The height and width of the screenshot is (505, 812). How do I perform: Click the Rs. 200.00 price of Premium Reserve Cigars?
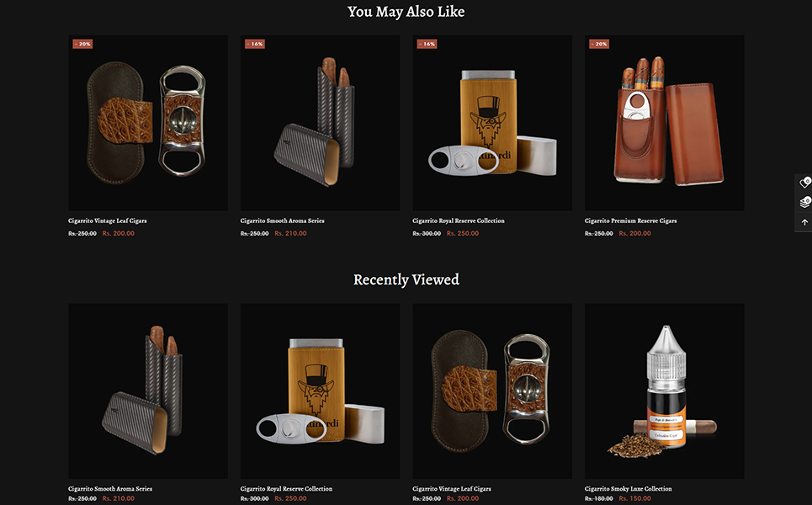pyautogui.click(x=635, y=233)
